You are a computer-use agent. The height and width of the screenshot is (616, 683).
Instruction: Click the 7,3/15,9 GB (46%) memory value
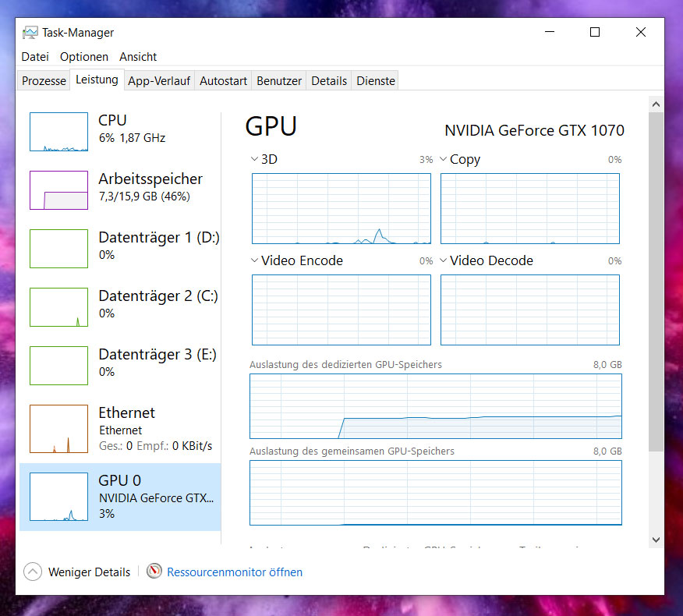click(x=144, y=196)
